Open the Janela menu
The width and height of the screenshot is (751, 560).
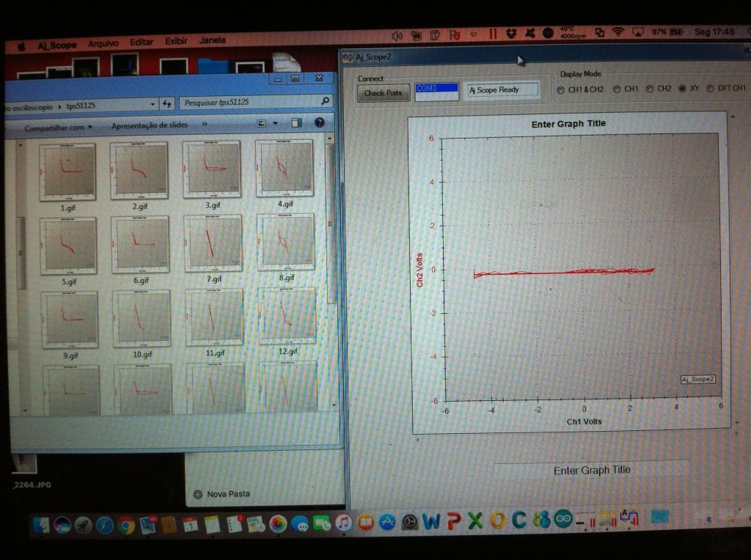[x=213, y=41]
